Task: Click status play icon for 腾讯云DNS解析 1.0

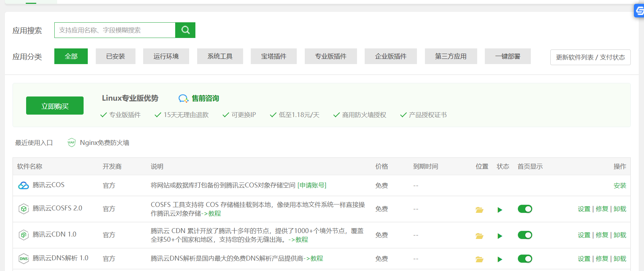Action: [x=500, y=259]
